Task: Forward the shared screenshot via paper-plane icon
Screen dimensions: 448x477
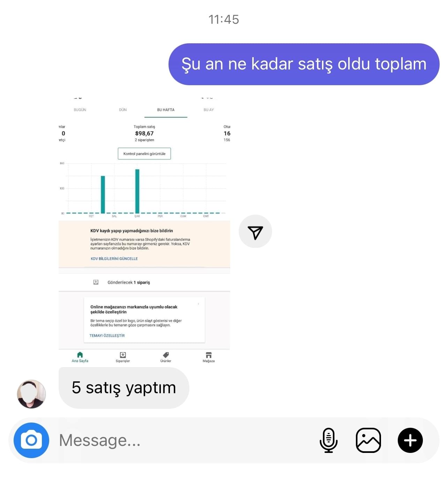Action: point(255,232)
